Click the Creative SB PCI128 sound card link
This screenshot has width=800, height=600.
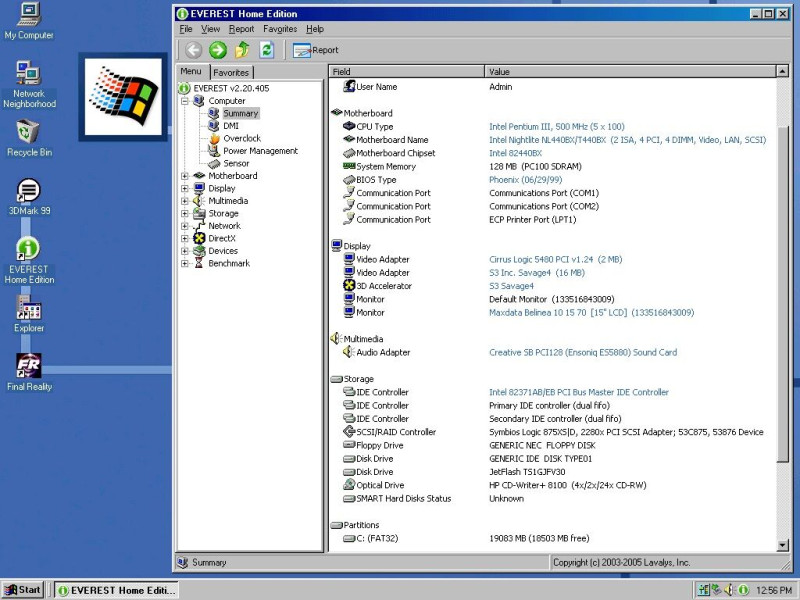(x=583, y=352)
